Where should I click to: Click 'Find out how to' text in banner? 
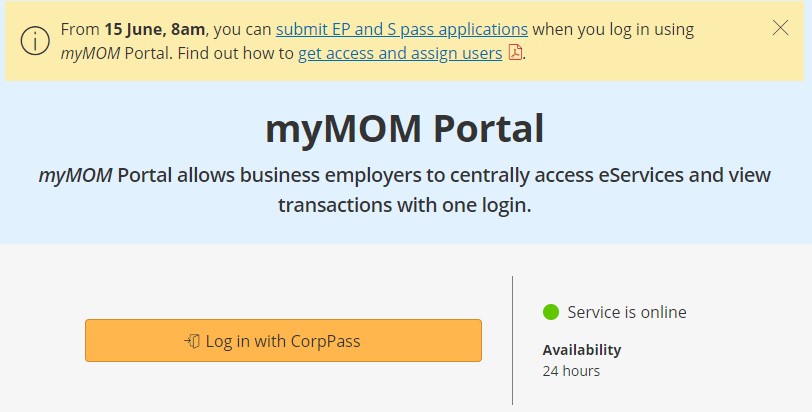point(236,53)
